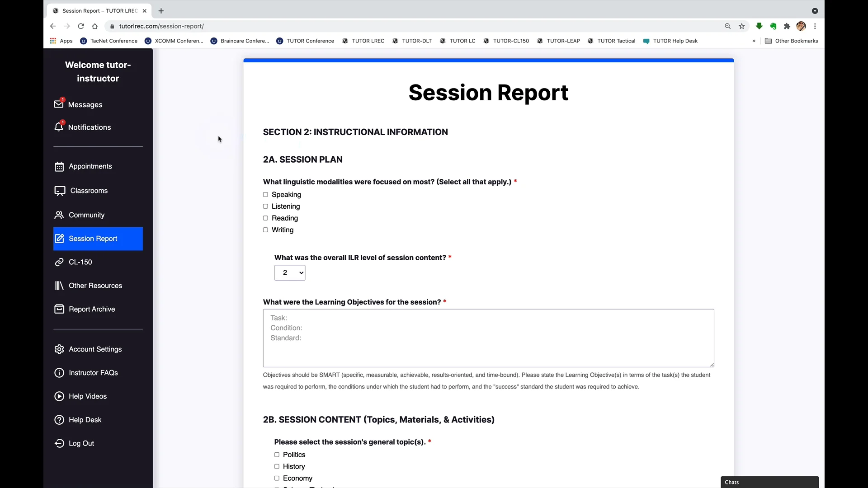Open Chrome three-dot menu
868x488 pixels.
[x=815, y=26]
